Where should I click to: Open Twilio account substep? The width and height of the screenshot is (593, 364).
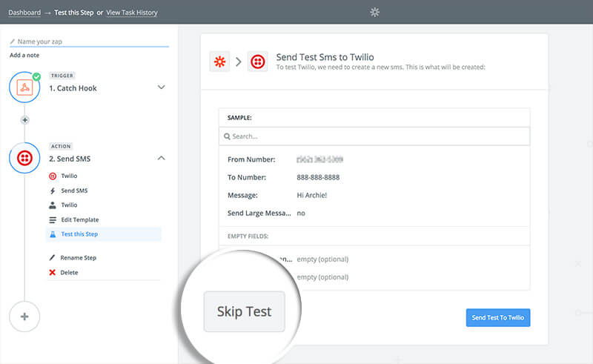tap(69, 205)
